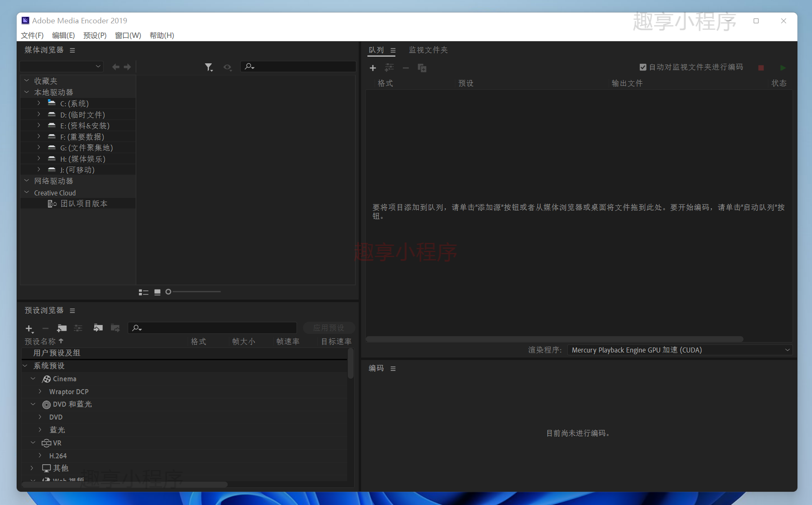This screenshot has width=812, height=505.
Task: Open the file type filter funnel
Action: 209,67
